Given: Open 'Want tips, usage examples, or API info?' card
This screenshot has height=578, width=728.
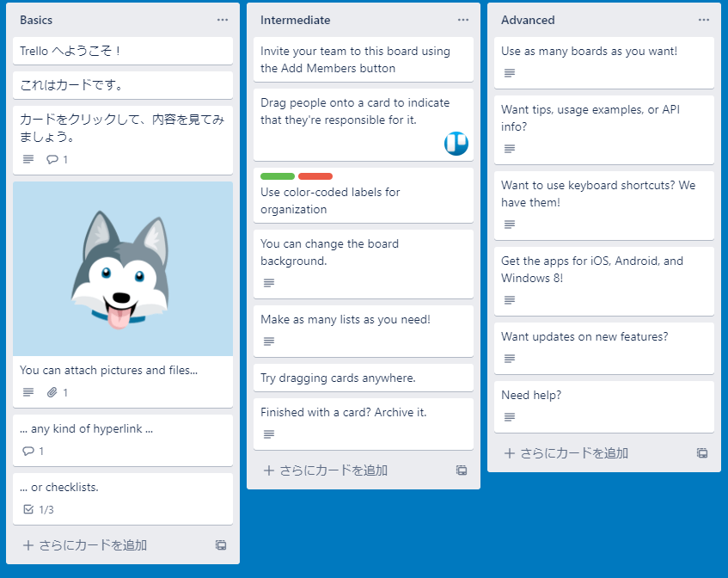Looking at the screenshot, I should [603, 130].
